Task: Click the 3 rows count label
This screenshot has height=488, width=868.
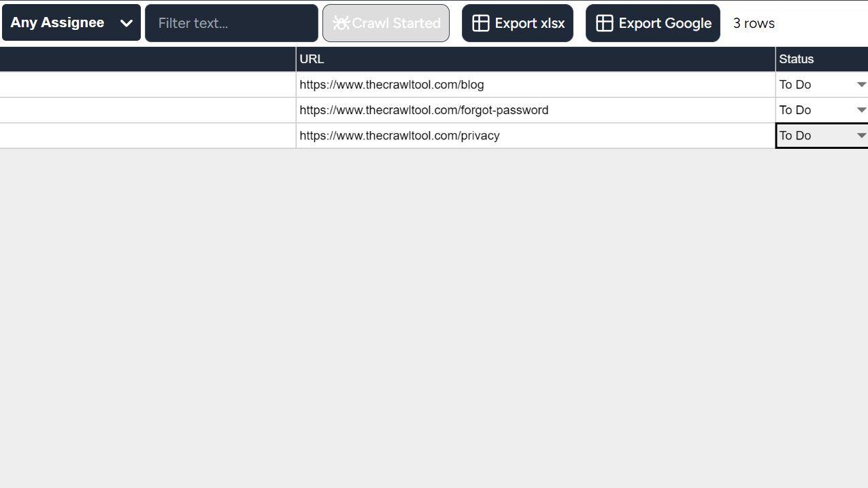Action: [x=754, y=23]
